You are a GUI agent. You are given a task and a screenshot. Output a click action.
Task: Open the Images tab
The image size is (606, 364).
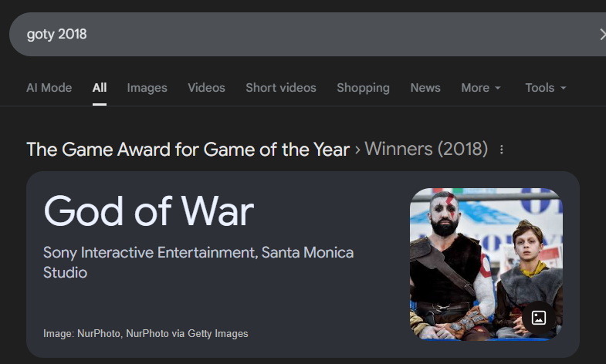click(147, 88)
